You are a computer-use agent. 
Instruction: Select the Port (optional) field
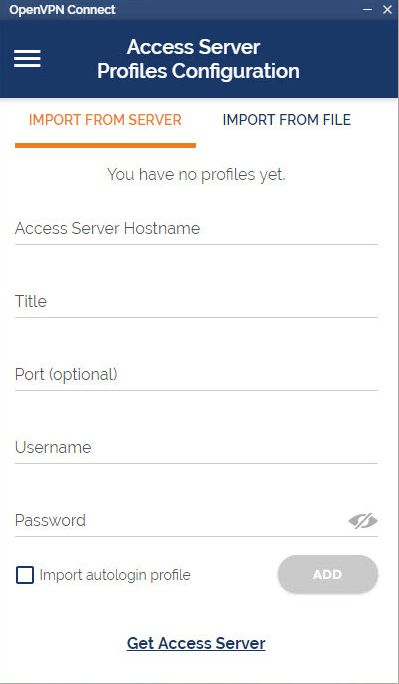pos(196,375)
